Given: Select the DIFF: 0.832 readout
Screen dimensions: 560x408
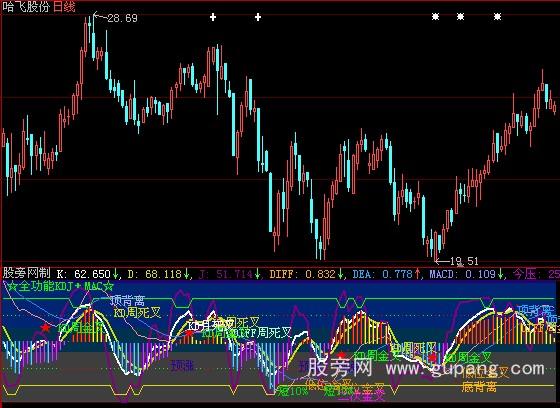Looking at the screenshot, I should tap(302, 274).
